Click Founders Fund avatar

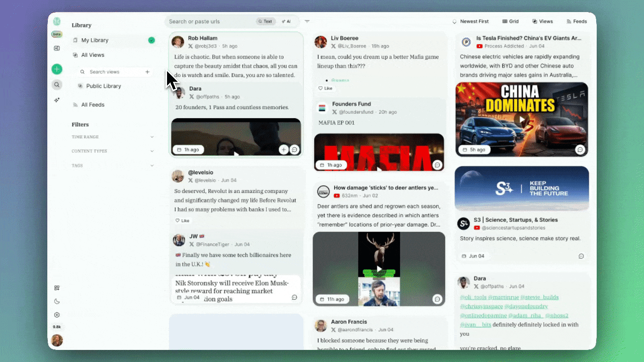323,108
